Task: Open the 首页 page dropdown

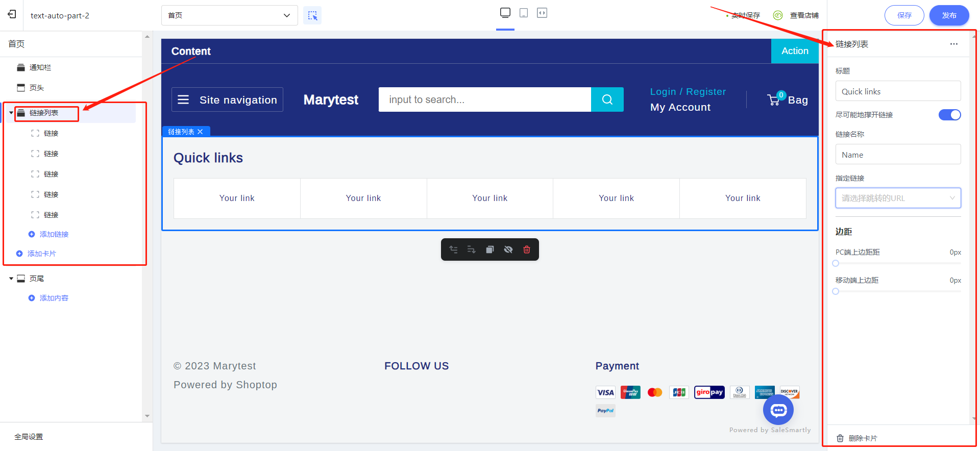Action: [x=230, y=15]
